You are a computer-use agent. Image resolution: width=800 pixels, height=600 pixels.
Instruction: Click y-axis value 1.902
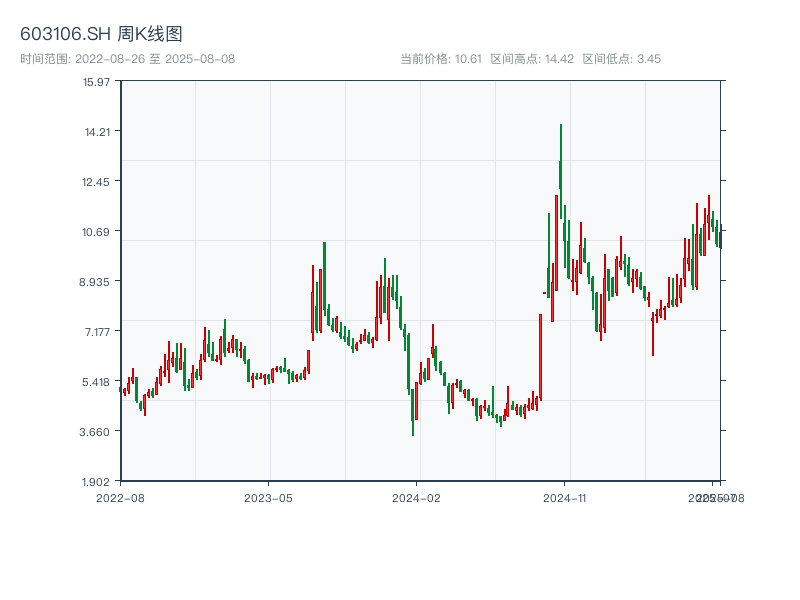(95, 482)
